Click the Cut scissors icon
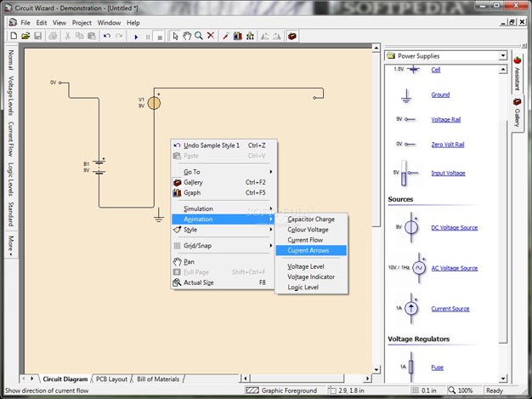Screen dimensions: 532x399 pyautogui.click(x=67, y=36)
